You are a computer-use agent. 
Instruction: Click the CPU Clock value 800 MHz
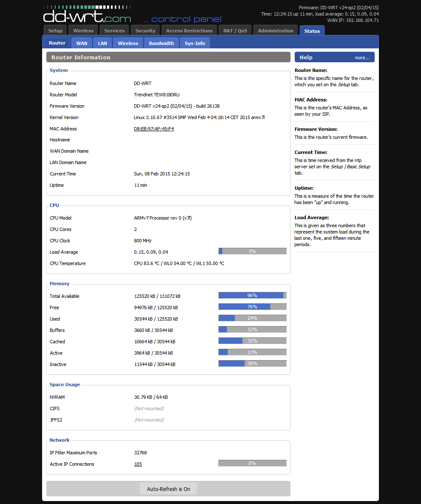tap(142, 241)
